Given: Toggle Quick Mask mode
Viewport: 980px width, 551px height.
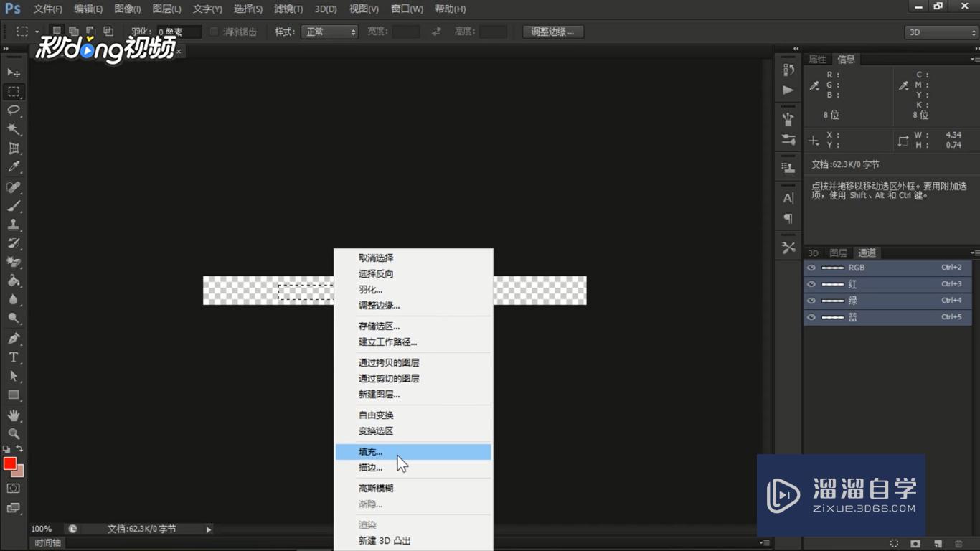Looking at the screenshot, I should (14, 489).
